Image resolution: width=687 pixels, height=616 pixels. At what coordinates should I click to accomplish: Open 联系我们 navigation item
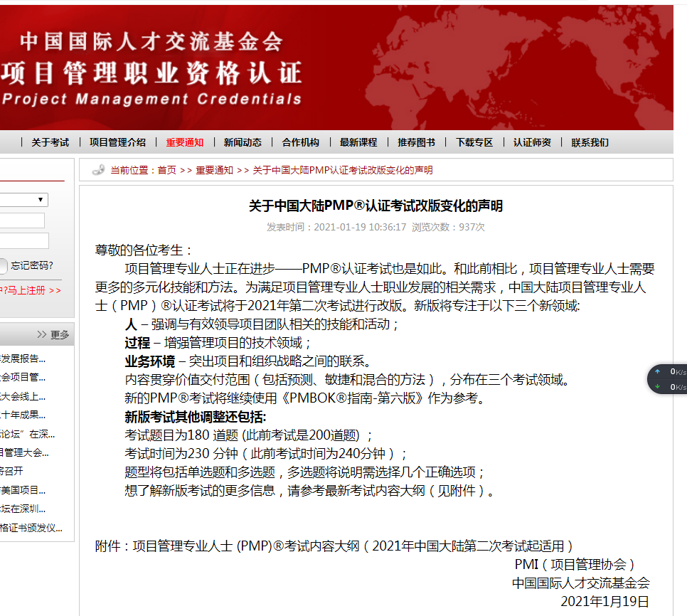point(590,142)
